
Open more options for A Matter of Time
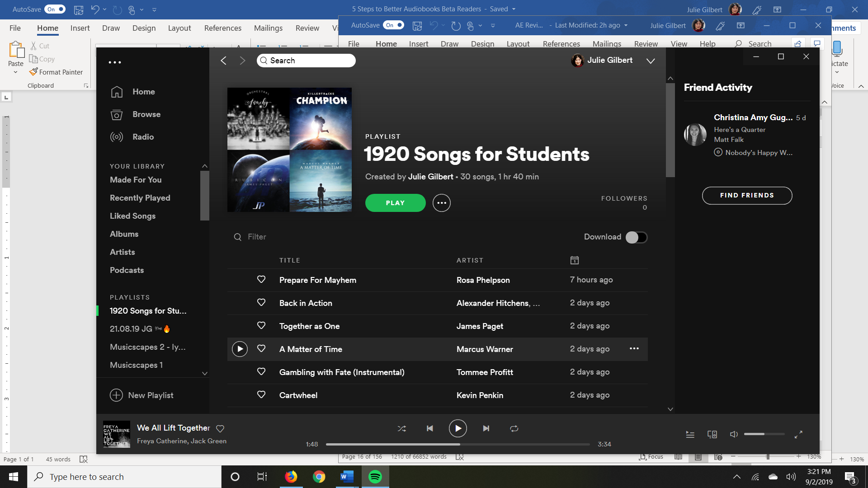634,348
